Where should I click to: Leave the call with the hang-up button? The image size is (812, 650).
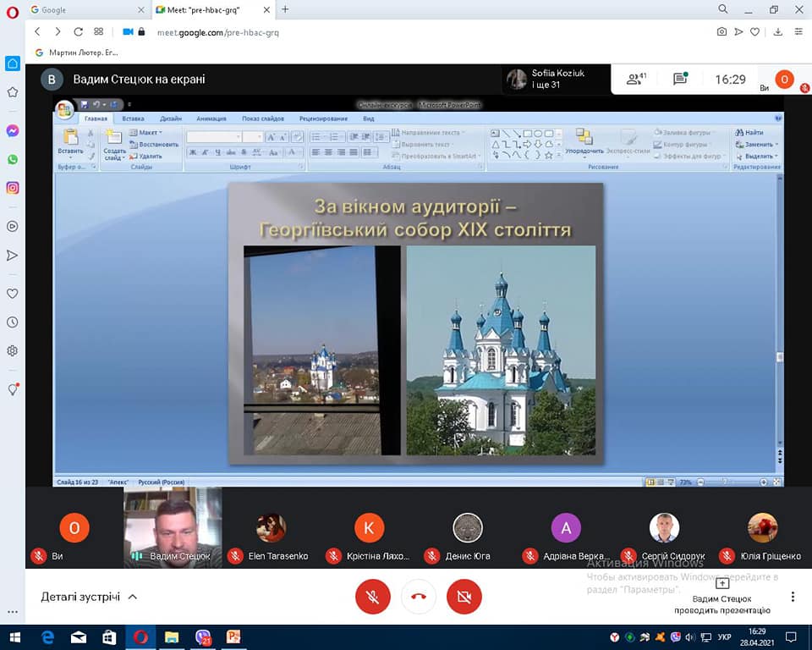click(x=418, y=597)
